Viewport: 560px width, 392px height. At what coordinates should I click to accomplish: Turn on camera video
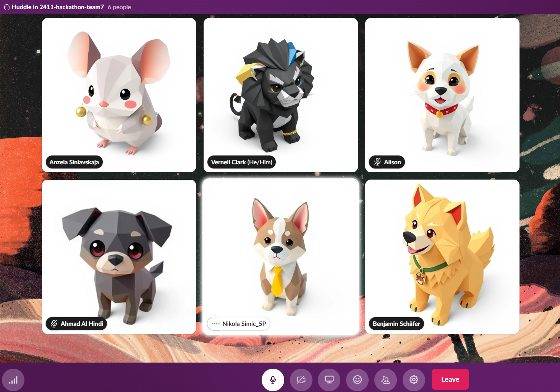(301, 380)
